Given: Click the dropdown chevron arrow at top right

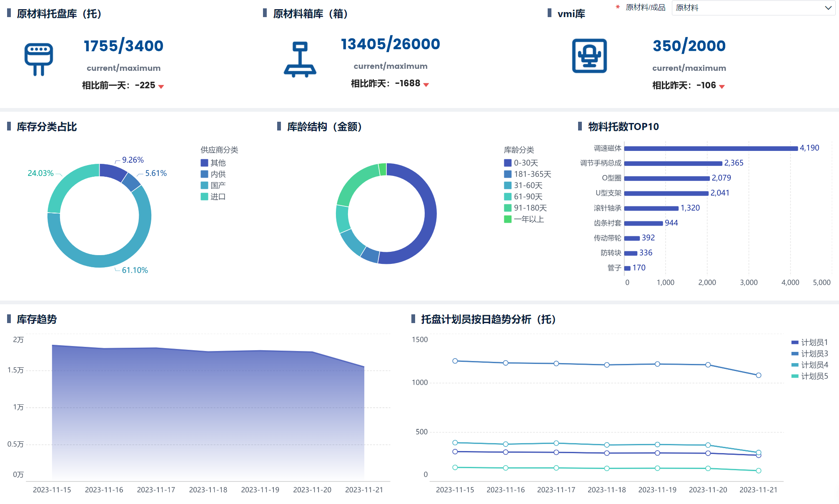Looking at the screenshot, I should [x=828, y=8].
